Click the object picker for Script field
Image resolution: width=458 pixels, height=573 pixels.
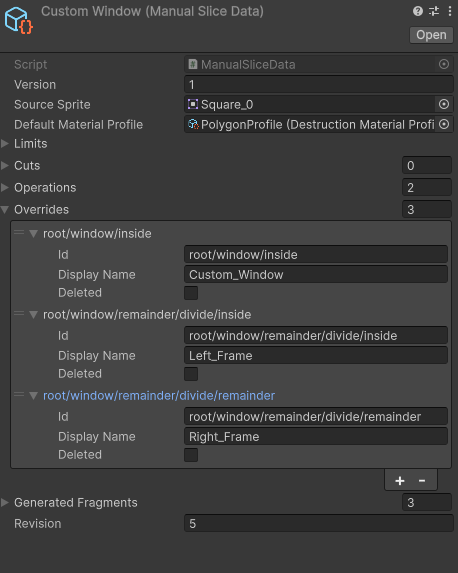click(x=444, y=64)
